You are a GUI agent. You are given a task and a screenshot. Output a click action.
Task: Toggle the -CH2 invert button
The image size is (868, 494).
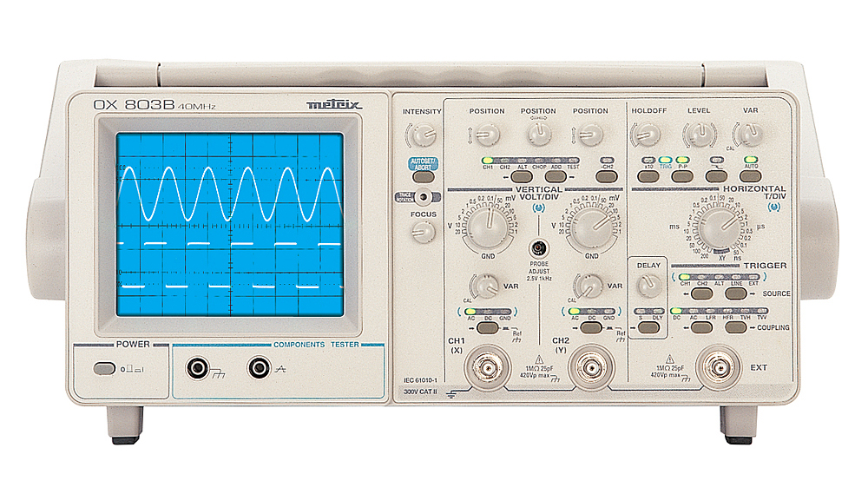click(607, 176)
